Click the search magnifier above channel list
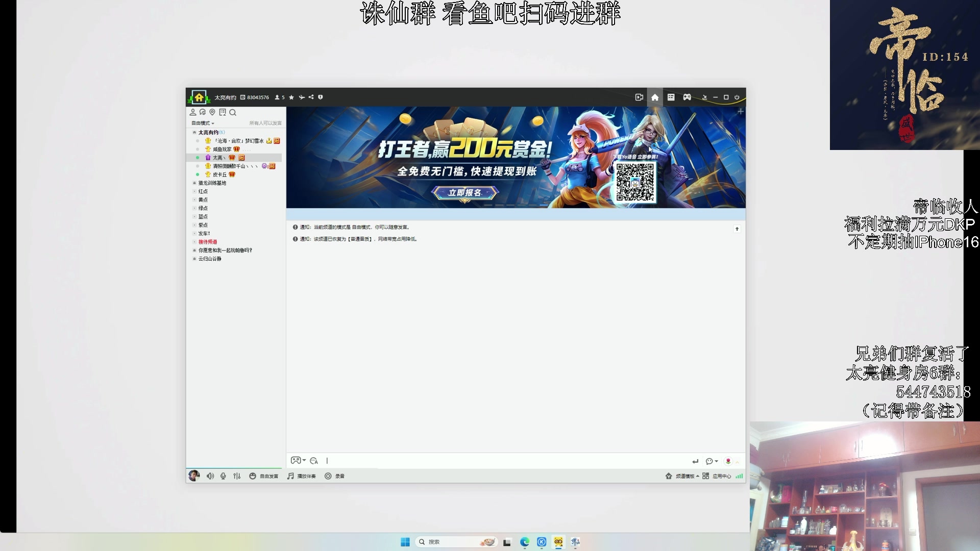Viewport: 980px width, 551px height. coord(233,112)
